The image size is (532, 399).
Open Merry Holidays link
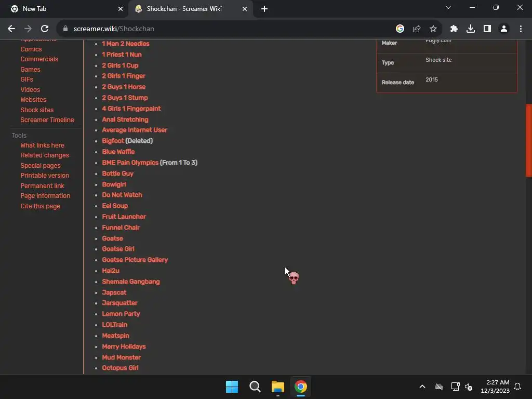(x=124, y=347)
